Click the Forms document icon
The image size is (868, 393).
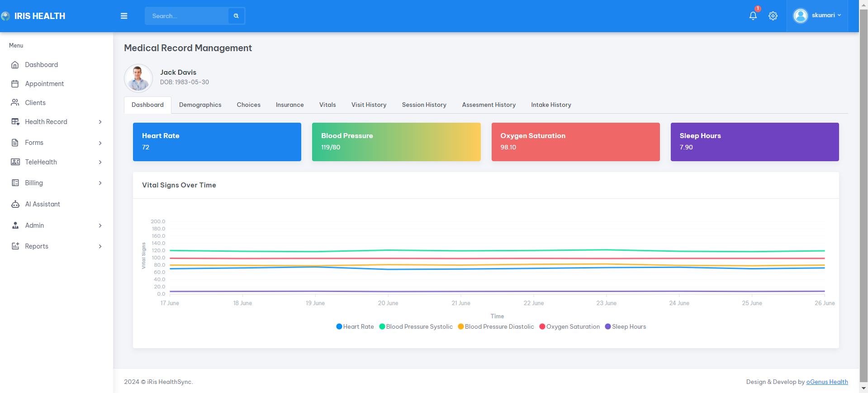click(x=15, y=143)
